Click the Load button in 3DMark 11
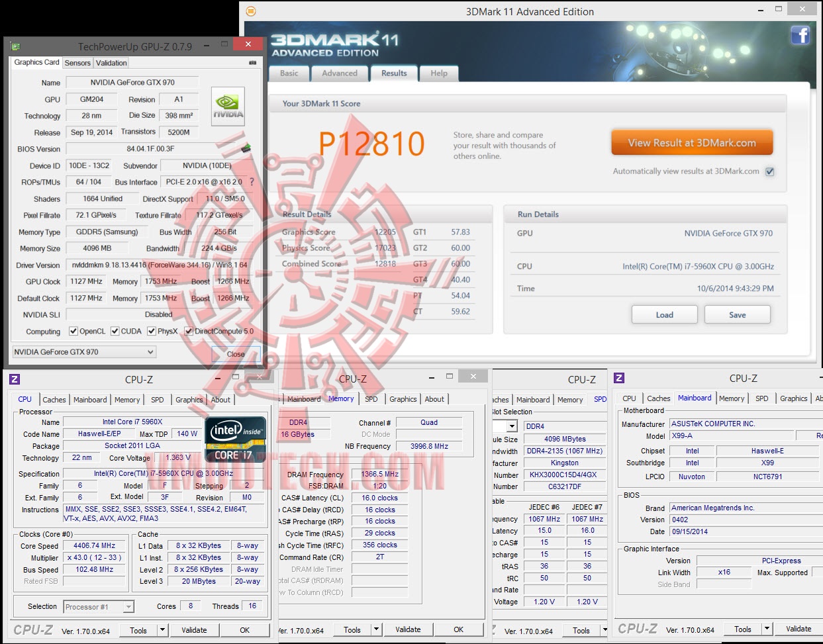 tap(665, 314)
